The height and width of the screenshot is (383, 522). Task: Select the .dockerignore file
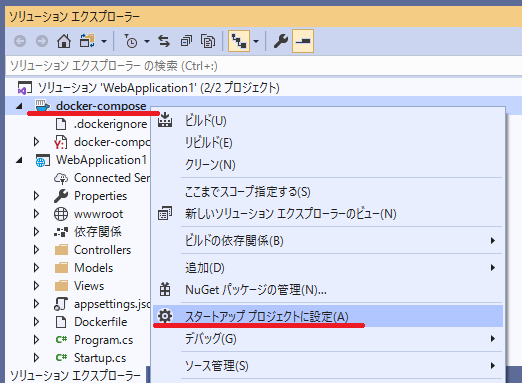110,124
